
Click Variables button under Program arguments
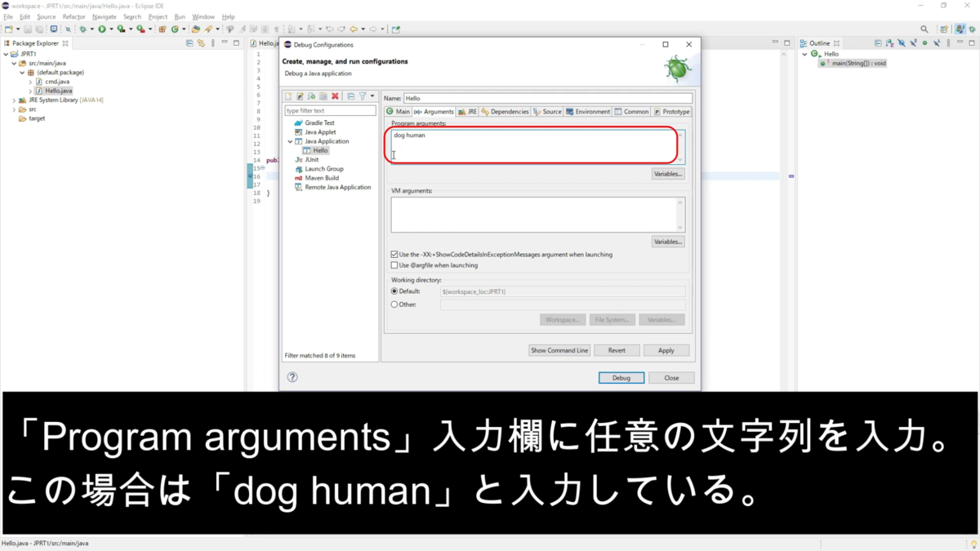668,174
